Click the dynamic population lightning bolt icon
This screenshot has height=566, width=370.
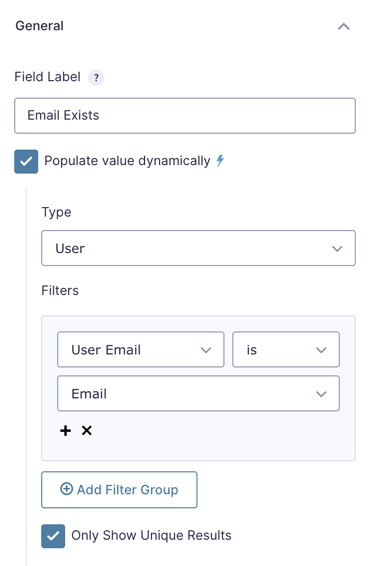pyautogui.click(x=220, y=160)
